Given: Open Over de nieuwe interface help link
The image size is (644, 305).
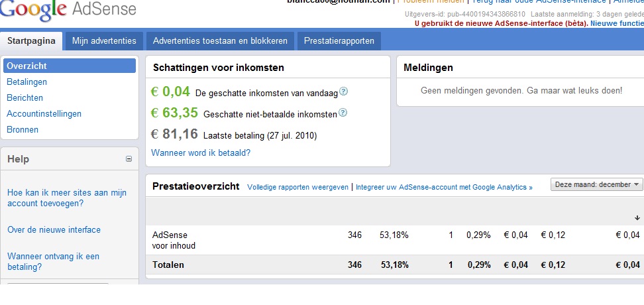Looking at the screenshot, I should coord(54,230).
